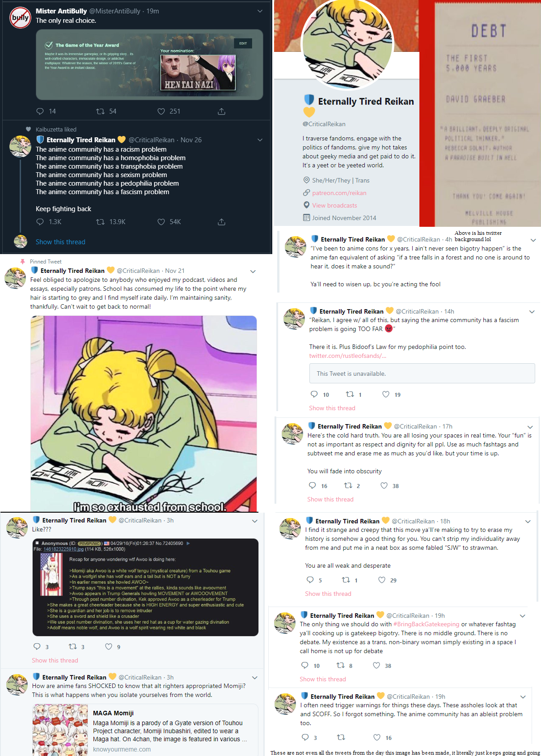Toggle Game of the Year Award checkmark

click(49, 45)
